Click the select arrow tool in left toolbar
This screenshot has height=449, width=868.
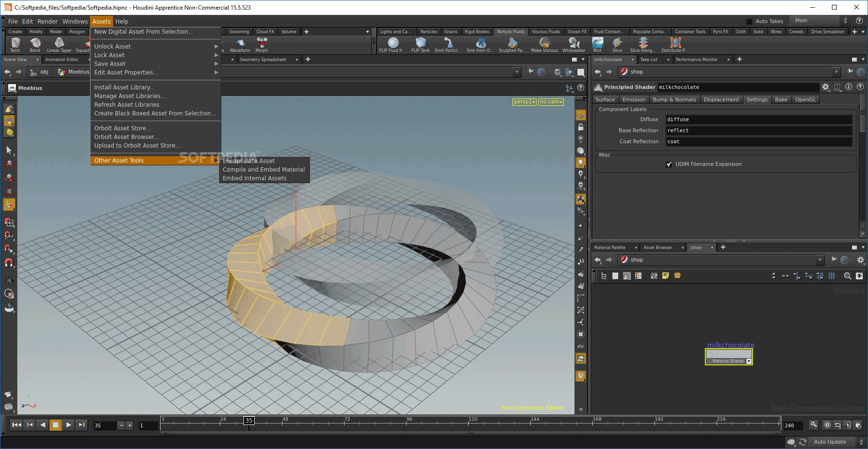click(x=9, y=150)
